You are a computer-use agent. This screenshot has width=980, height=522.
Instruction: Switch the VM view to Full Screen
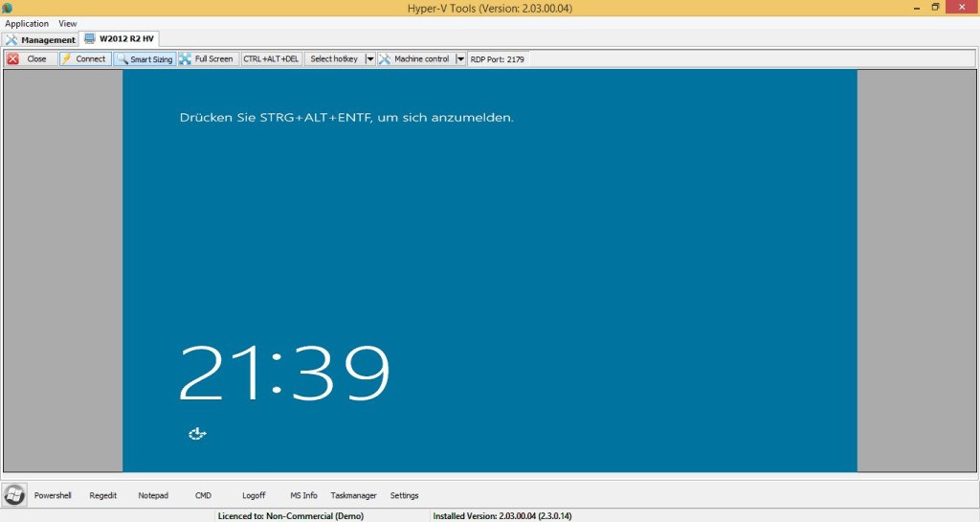[206, 59]
